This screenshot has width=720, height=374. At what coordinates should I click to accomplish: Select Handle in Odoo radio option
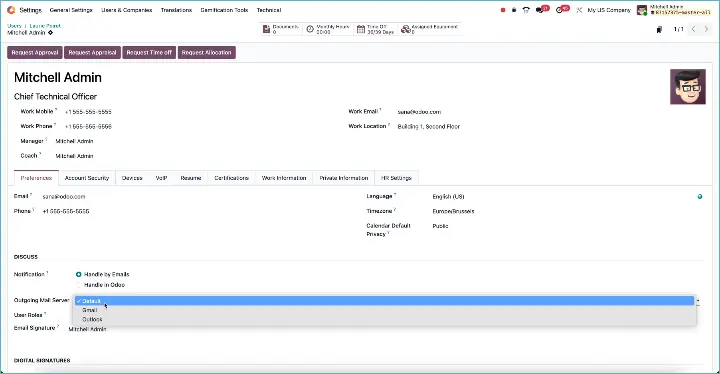(x=79, y=285)
